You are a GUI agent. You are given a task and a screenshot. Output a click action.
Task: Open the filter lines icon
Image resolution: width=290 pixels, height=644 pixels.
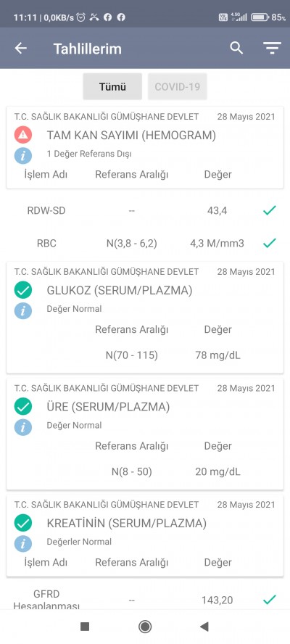point(272,48)
